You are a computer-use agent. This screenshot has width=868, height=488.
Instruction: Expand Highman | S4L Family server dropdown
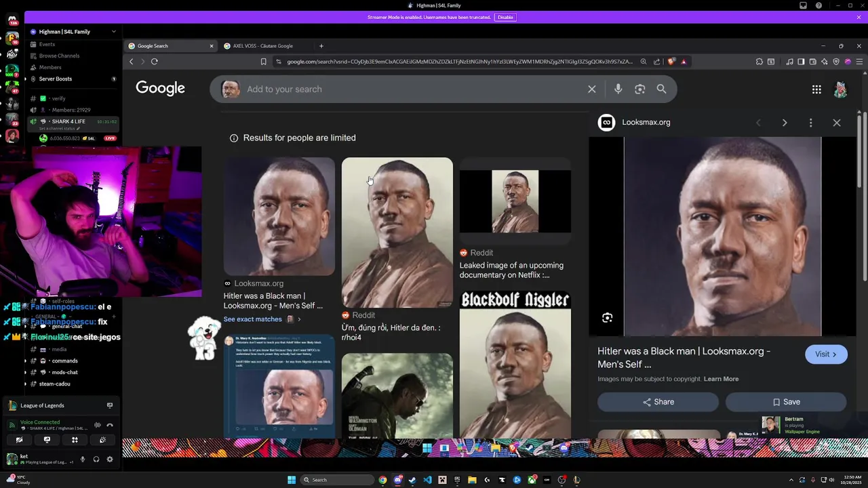[113, 32]
